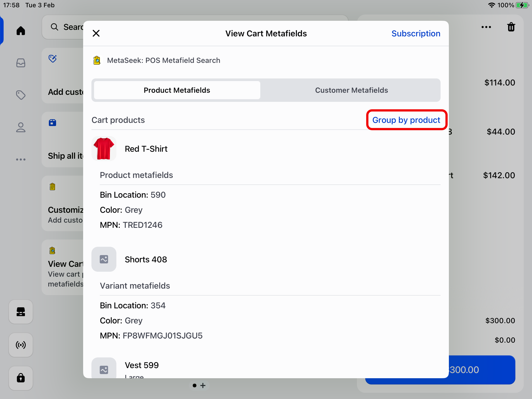Delete cart with trash icon
The height and width of the screenshot is (399, 532).
511,27
